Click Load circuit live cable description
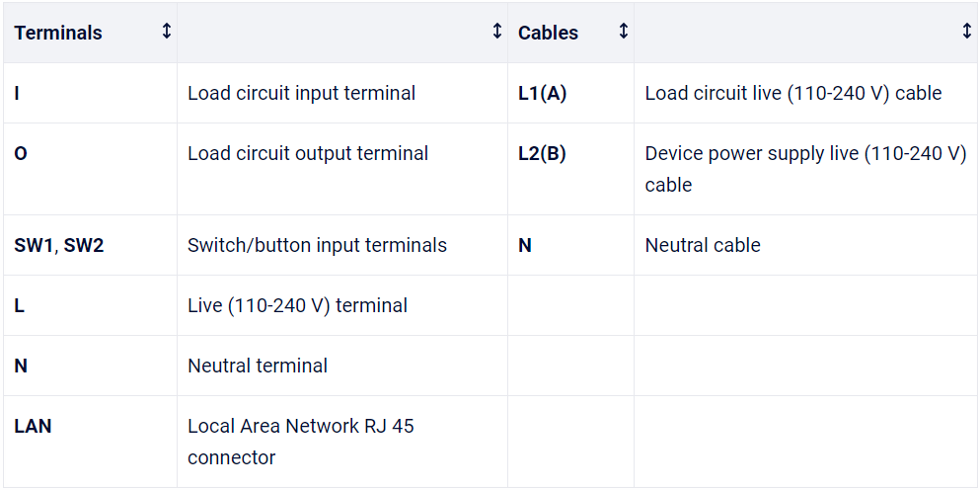The width and height of the screenshot is (980, 490). point(793,94)
